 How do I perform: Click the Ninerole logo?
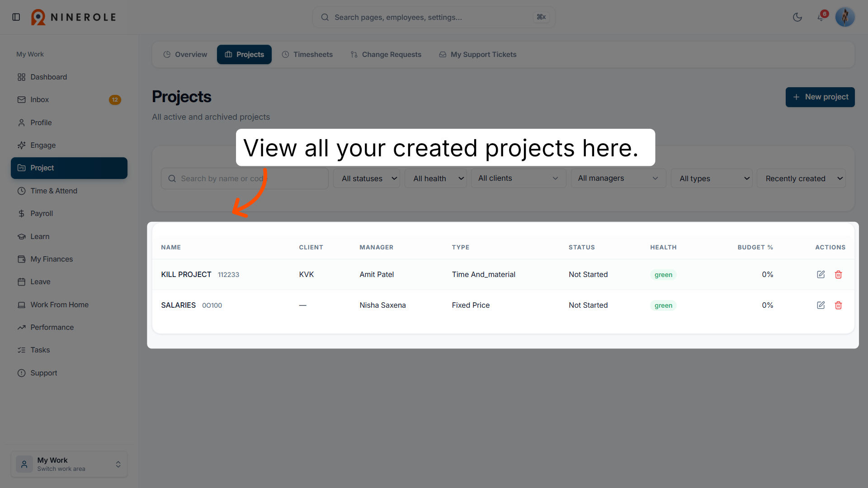[x=74, y=17]
